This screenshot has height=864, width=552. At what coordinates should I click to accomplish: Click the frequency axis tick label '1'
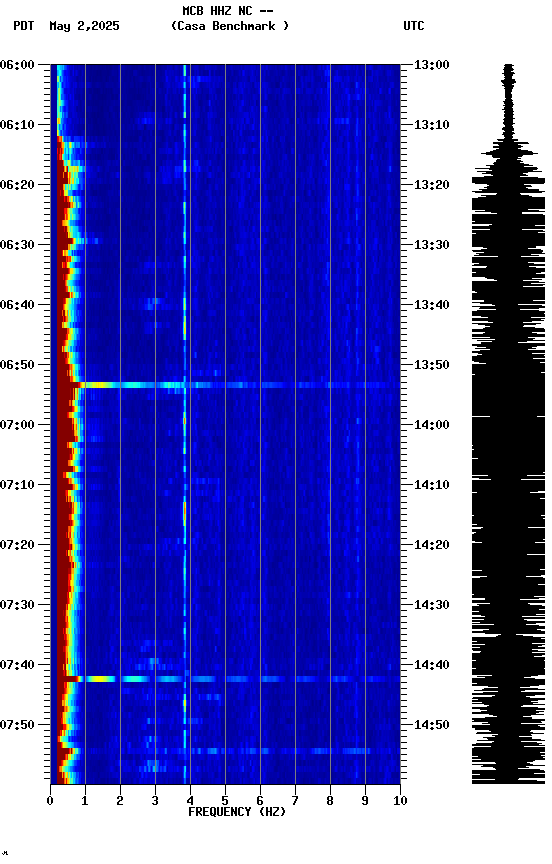[x=85, y=801]
